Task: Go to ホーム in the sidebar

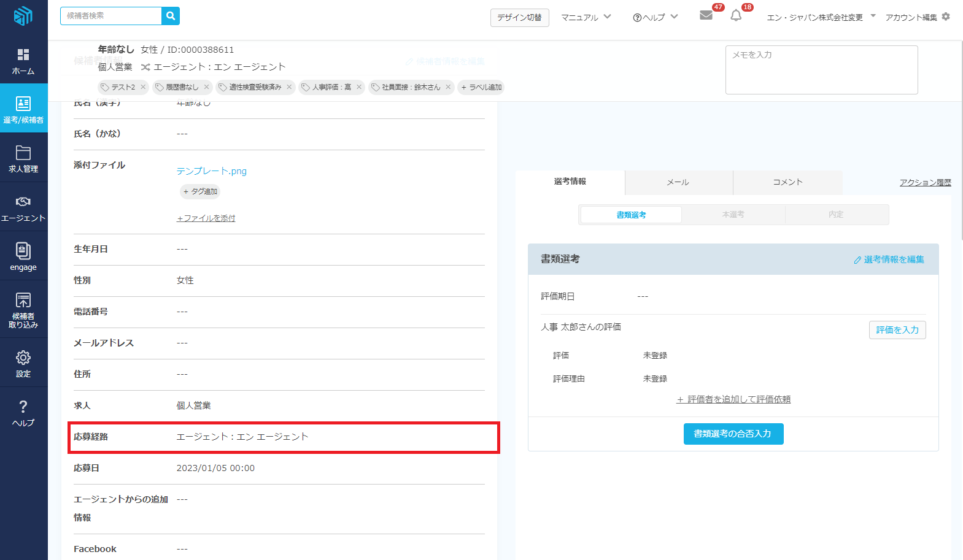Action: click(x=23, y=61)
